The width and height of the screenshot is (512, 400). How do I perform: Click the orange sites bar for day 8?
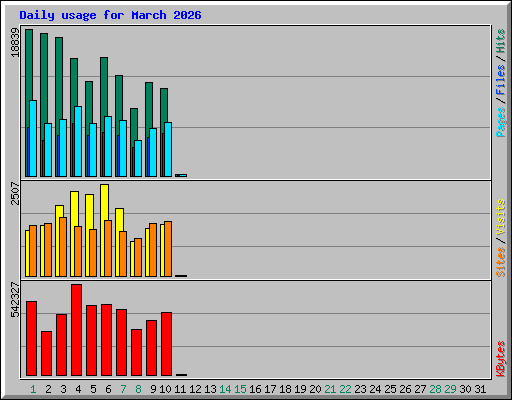pyautogui.click(x=138, y=257)
